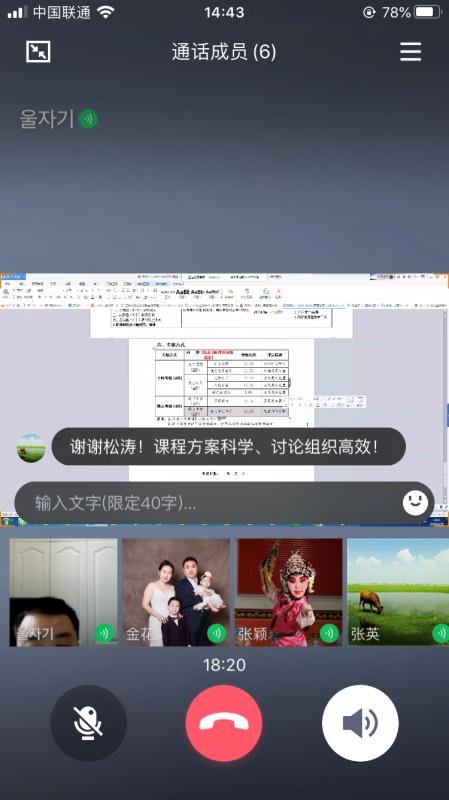The image size is (449, 800).
Task: Tap the speaking indicator next to 울자기 at top
Action: click(88, 119)
